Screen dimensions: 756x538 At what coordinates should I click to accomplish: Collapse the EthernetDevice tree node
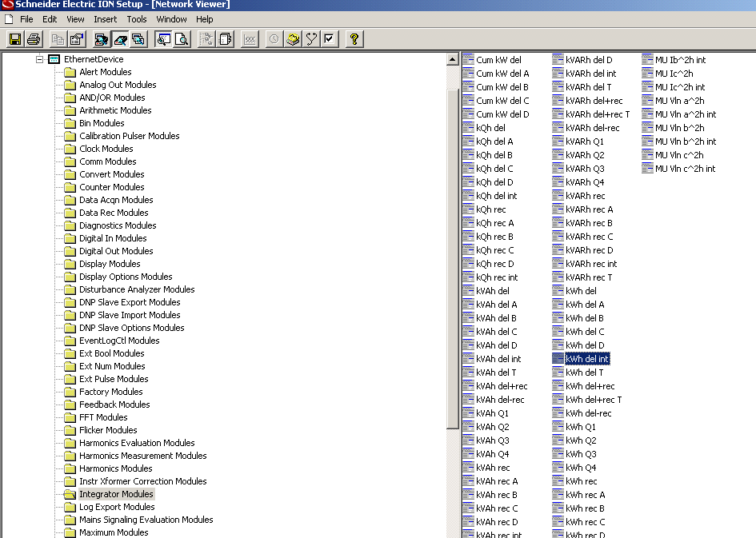point(39,59)
